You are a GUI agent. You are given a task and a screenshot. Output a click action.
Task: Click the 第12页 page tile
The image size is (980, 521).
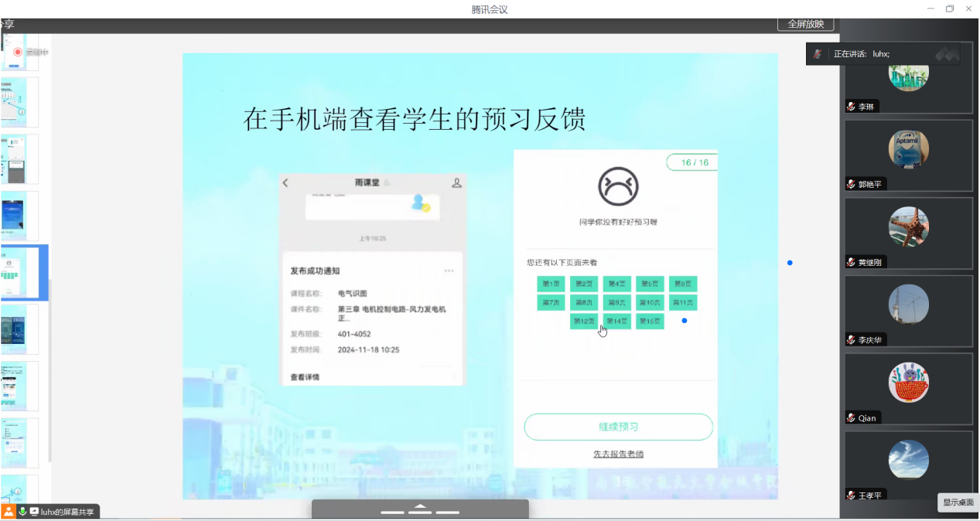[x=584, y=321]
